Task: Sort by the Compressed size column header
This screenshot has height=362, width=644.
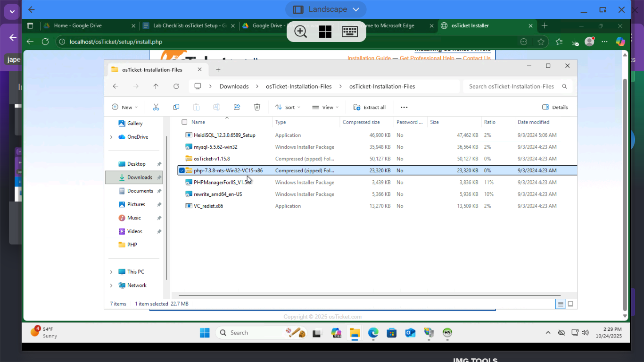Action: point(366,122)
